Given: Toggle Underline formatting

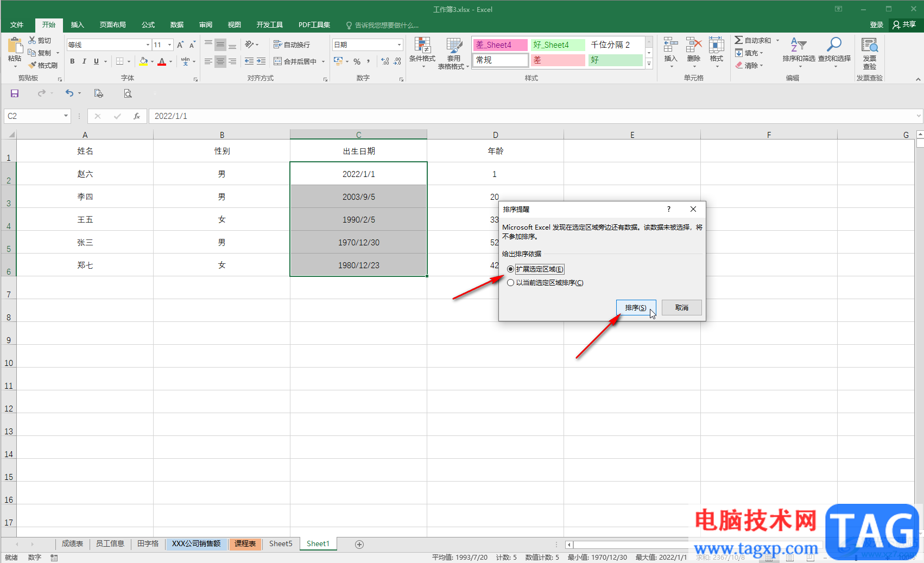Looking at the screenshot, I should [x=96, y=61].
